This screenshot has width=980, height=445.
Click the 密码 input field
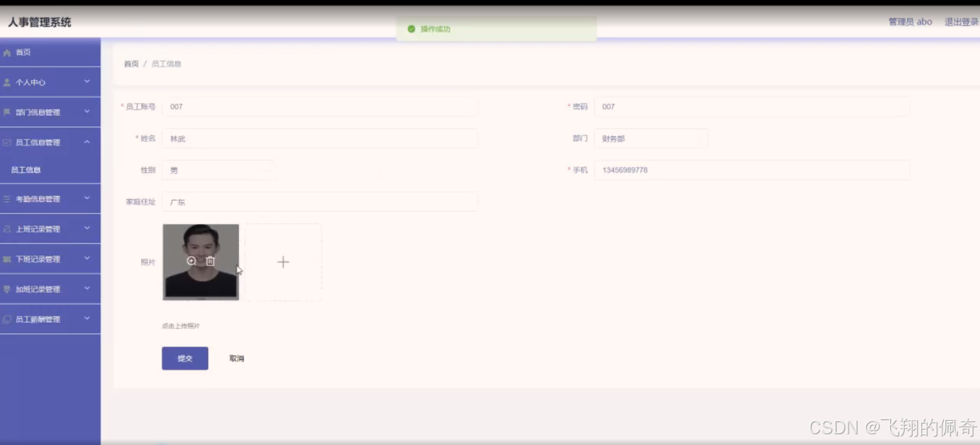(752, 106)
